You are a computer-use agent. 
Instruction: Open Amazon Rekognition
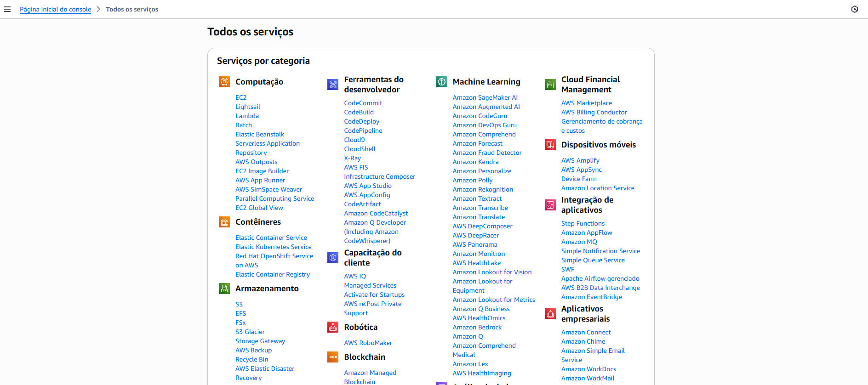pos(483,189)
